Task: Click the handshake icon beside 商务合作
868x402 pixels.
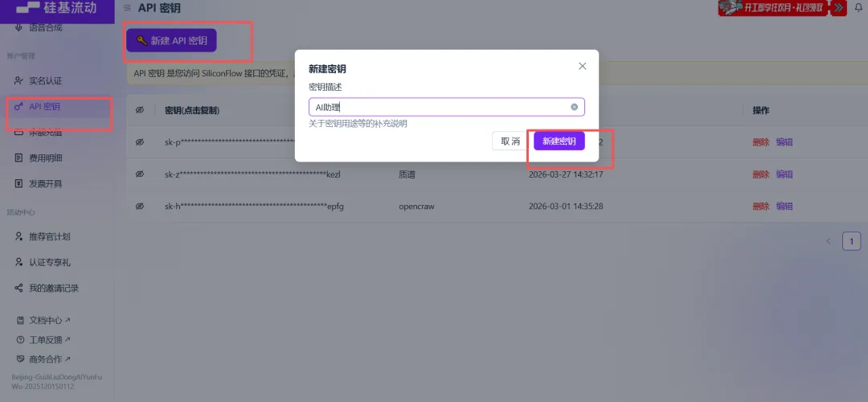Action: coord(20,359)
